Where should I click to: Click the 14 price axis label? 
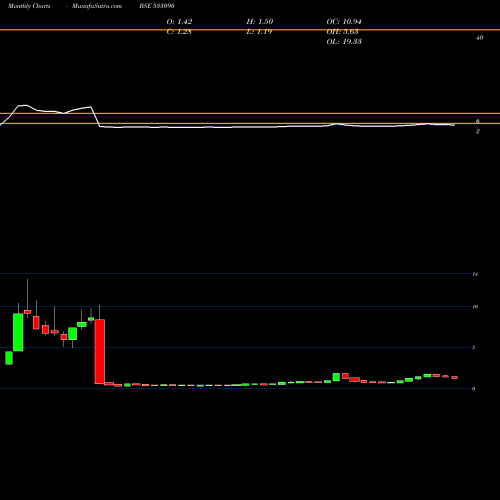pos(475,274)
